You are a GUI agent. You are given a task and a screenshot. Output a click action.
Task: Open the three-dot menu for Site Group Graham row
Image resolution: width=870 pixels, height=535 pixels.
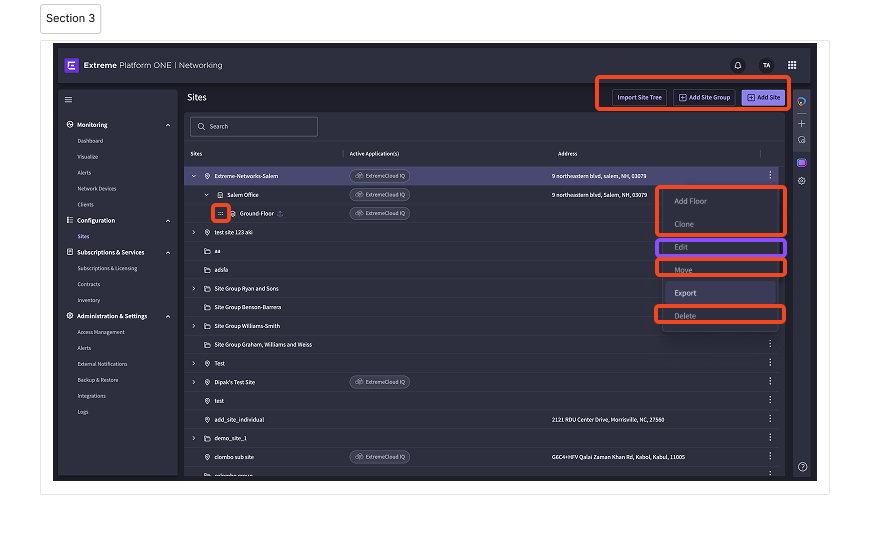pos(770,344)
